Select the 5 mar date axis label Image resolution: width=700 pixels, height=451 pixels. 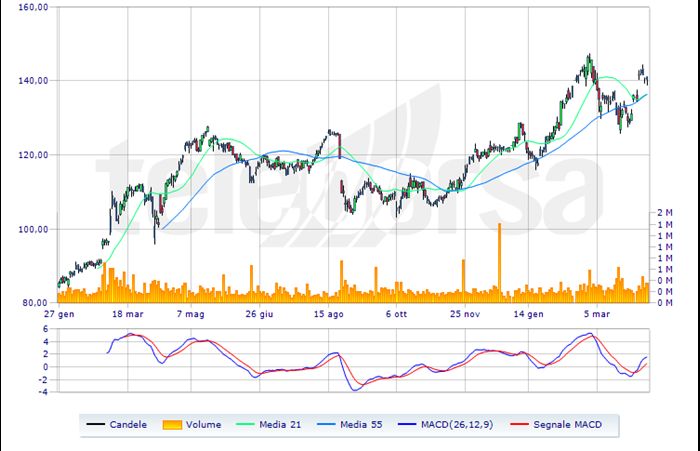click(x=597, y=313)
